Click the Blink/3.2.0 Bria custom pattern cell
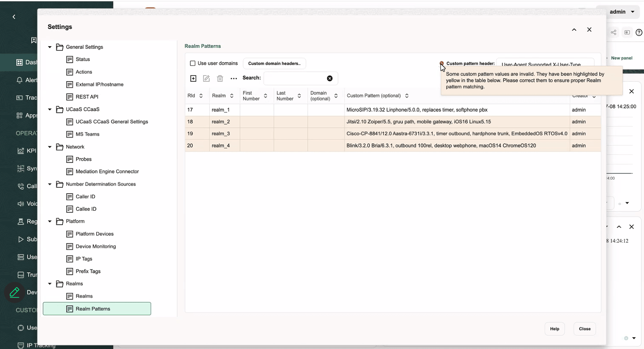Screen dimensions: 644x349 457,145
